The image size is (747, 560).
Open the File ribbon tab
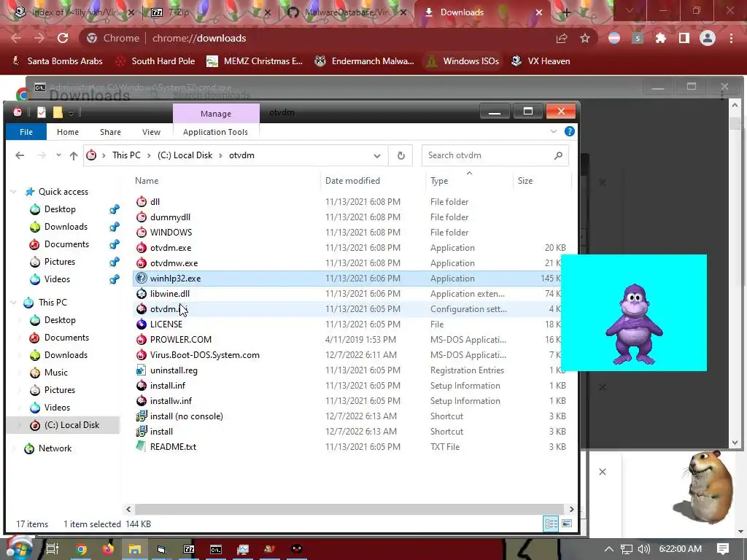(x=26, y=132)
